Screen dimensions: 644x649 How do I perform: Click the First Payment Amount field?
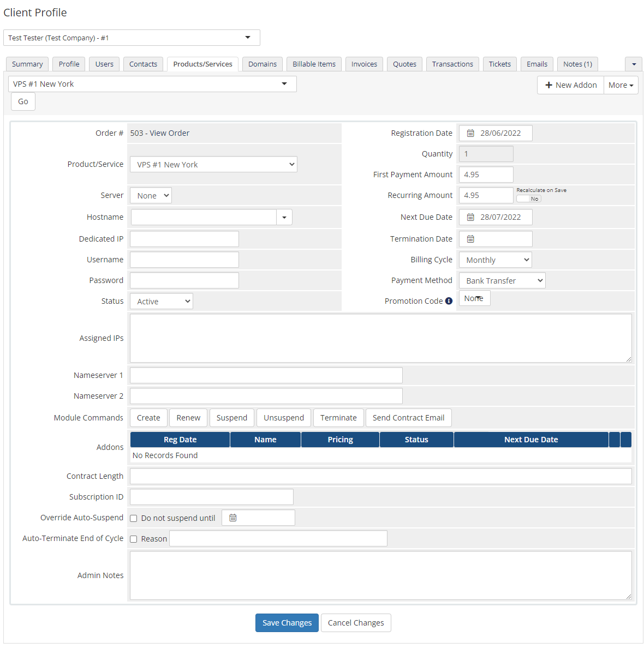[x=486, y=175]
